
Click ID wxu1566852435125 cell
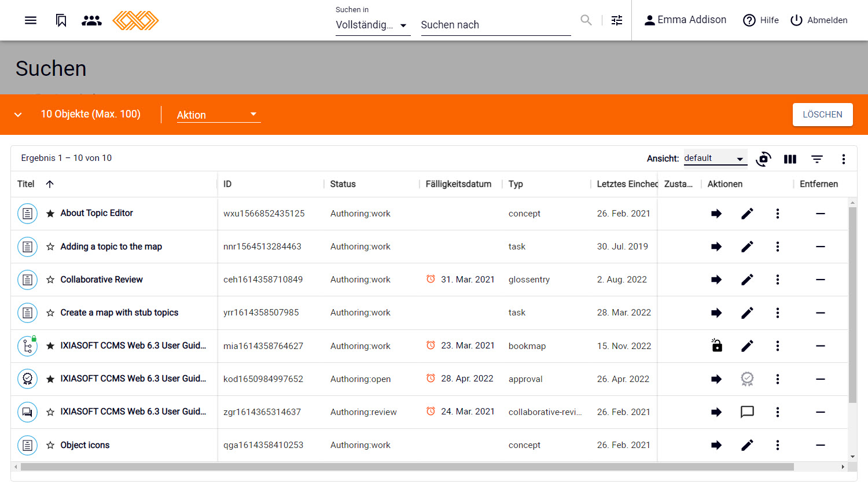click(x=264, y=214)
